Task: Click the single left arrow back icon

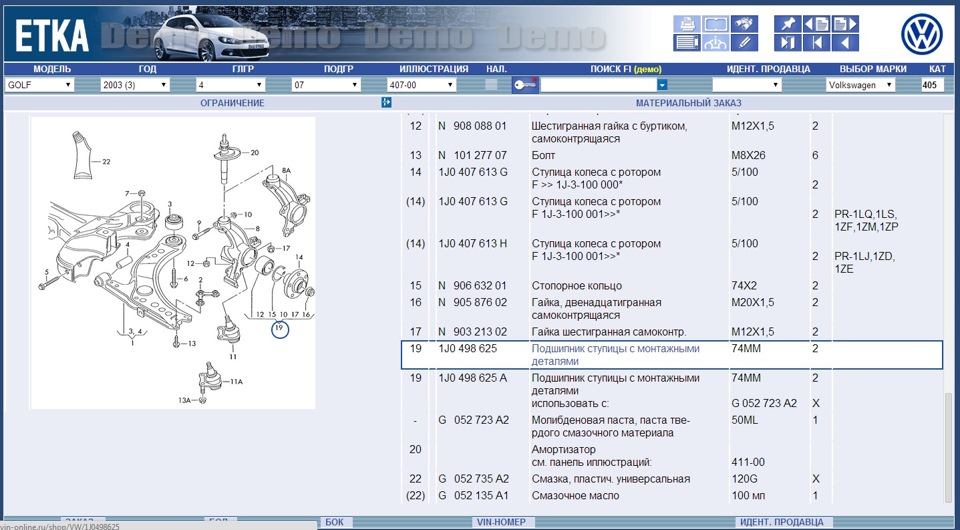Action: [845, 43]
